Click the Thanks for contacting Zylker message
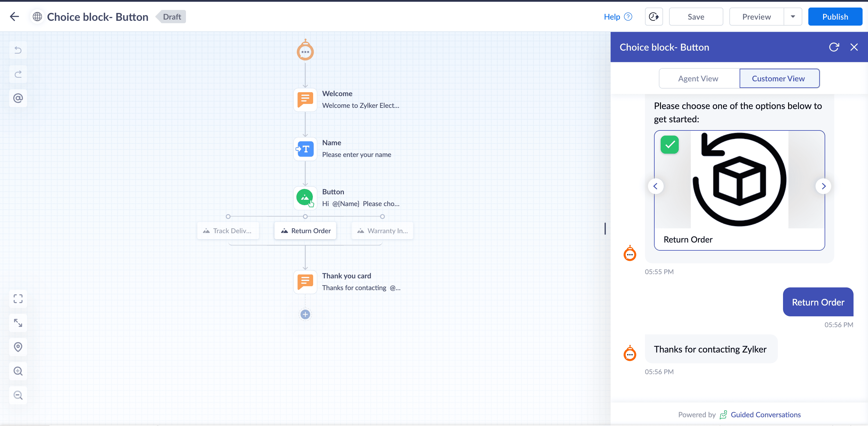The height and width of the screenshot is (426, 868). 711,349
